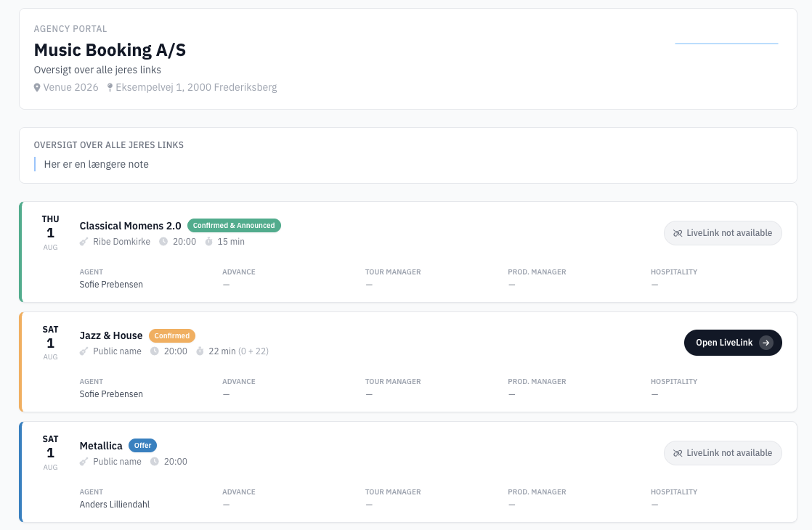Click the blue Offer badge next to Metallica
Screen dimensions: 812x530
point(142,446)
